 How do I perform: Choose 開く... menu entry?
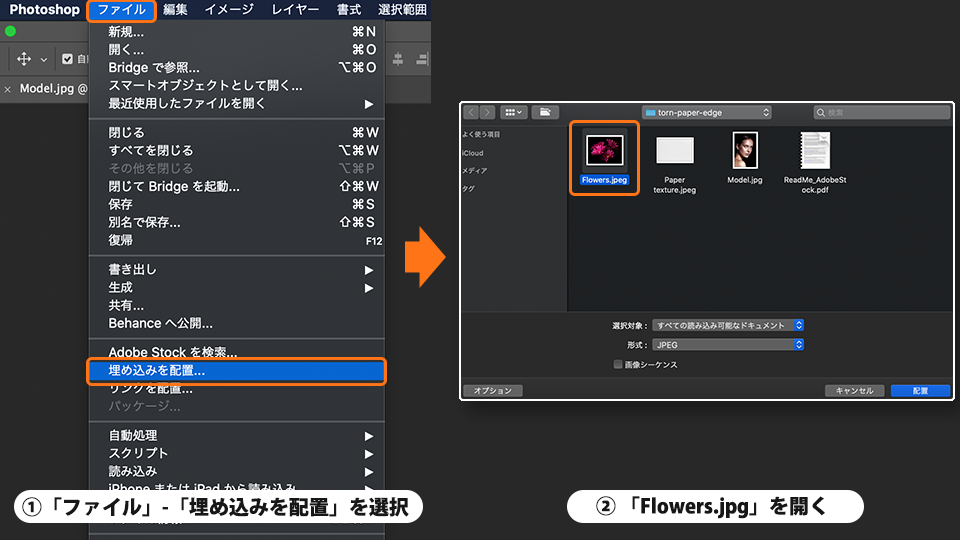[x=237, y=50]
